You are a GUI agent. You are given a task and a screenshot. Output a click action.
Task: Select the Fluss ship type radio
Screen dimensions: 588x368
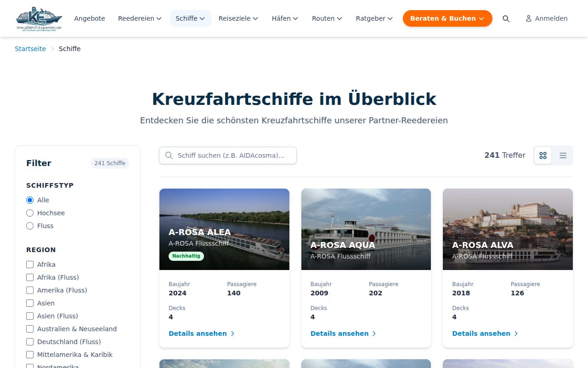(30, 226)
